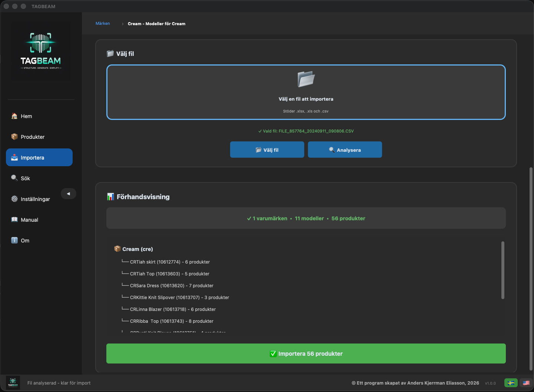
Task: Click the main page scrollbar
Action: coord(531,269)
